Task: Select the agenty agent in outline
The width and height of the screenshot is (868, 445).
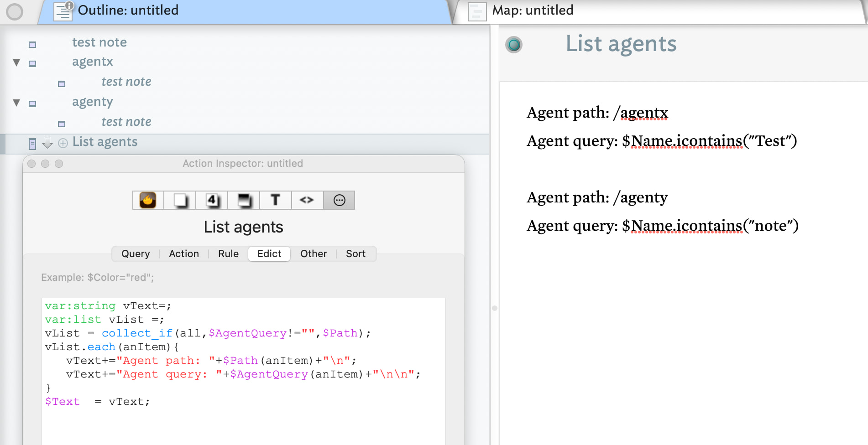Action: coord(93,102)
